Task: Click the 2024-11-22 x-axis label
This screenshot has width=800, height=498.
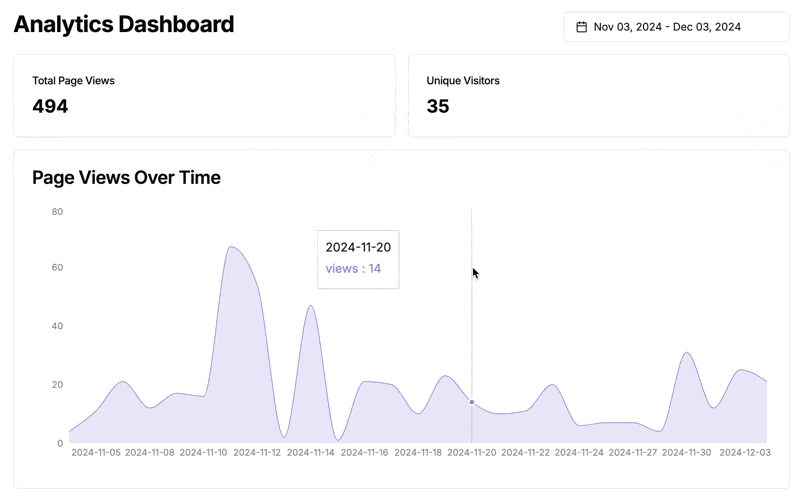Action: [526, 453]
